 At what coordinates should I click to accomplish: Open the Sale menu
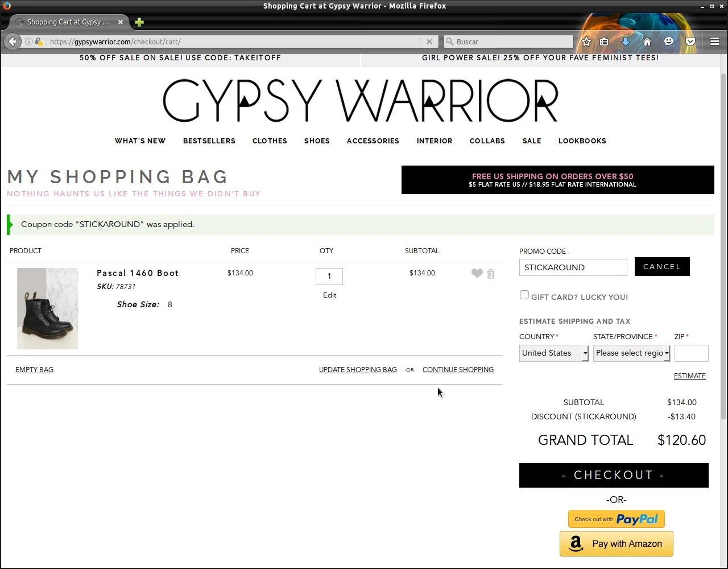click(532, 141)
